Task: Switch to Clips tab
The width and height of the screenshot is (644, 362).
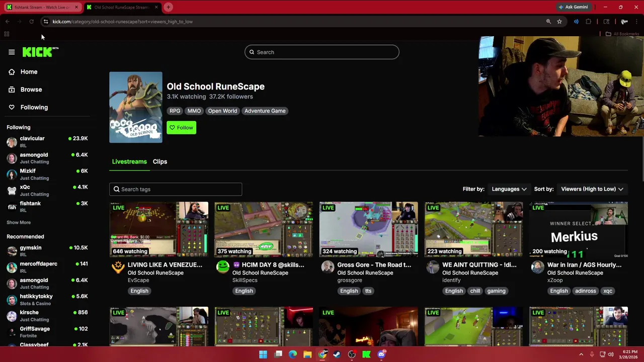Action: 160,161
